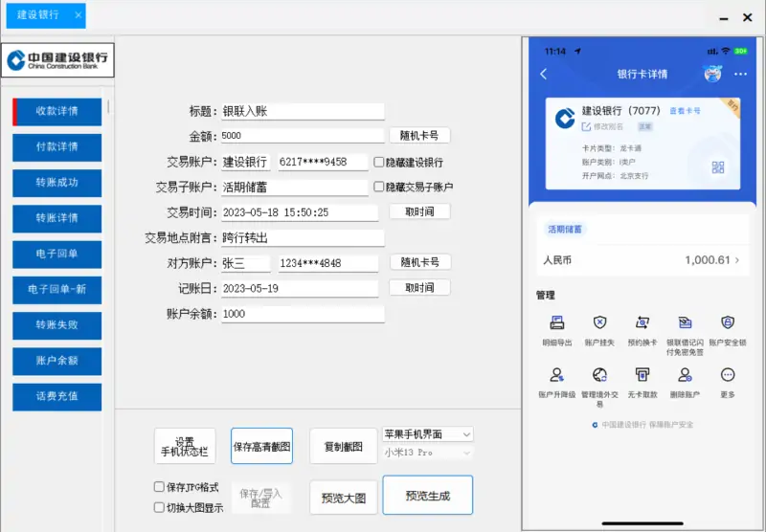The height and width of the screenshot is (532, 766).
Task: Tap the back arrow in phone header
Action: (x=544, y=75)
